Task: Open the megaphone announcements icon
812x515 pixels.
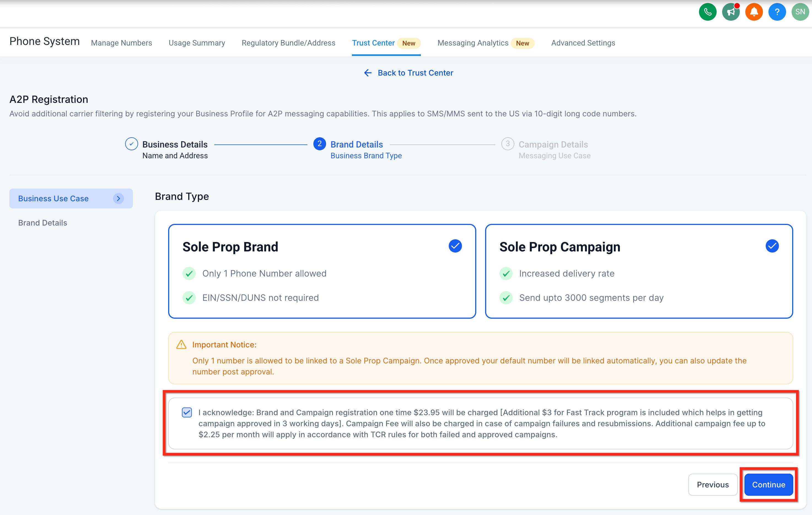Action: pyautogui.click(x=730, y=12)
